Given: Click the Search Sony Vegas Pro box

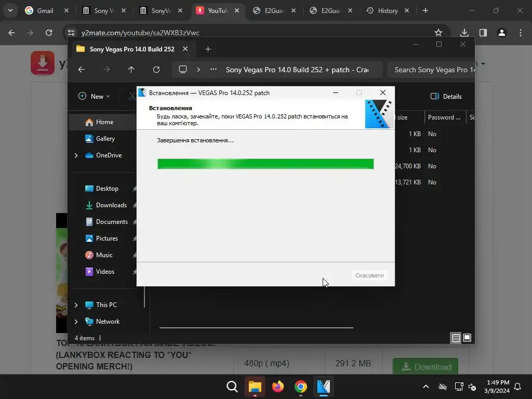Looking at the screenshot, I should coord(431,70).
